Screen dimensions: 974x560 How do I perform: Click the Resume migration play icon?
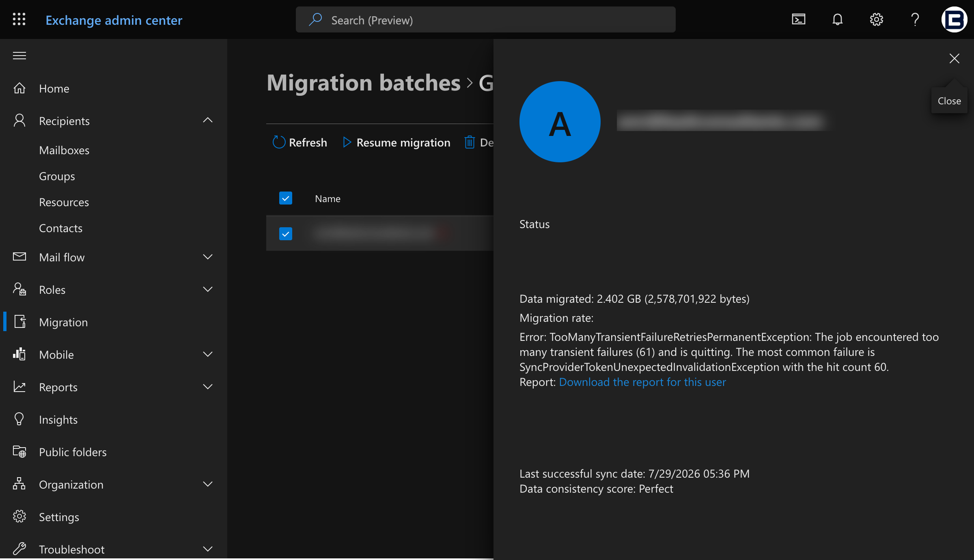tap(347, 142)
